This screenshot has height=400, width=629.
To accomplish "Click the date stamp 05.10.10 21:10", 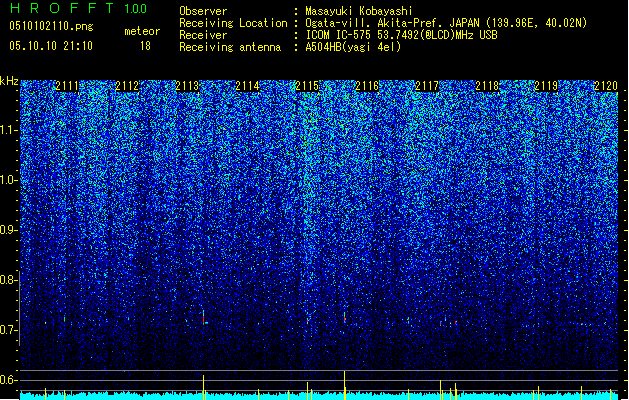I will [x=51, y=46].
